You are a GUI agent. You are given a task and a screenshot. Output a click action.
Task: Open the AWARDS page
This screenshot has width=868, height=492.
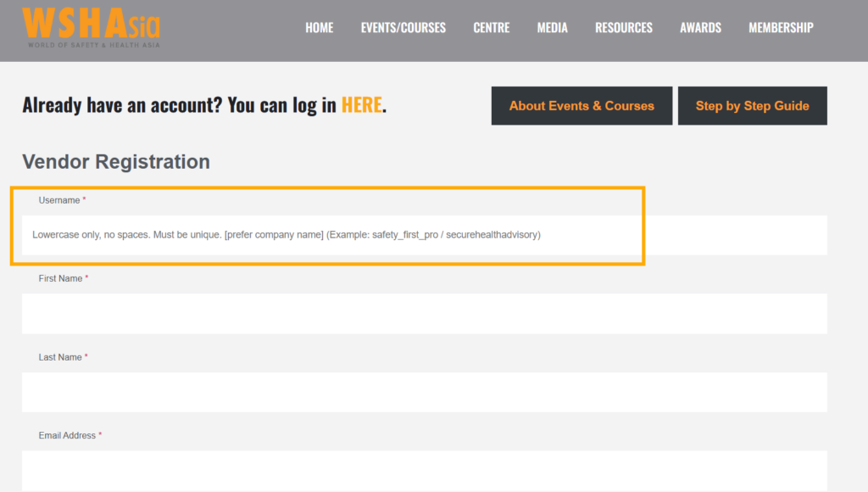700,28
